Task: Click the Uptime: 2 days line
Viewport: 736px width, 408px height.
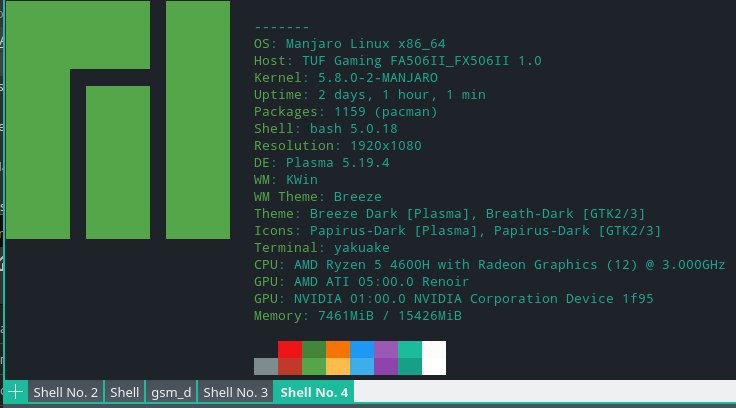Action: click(369, 94)
